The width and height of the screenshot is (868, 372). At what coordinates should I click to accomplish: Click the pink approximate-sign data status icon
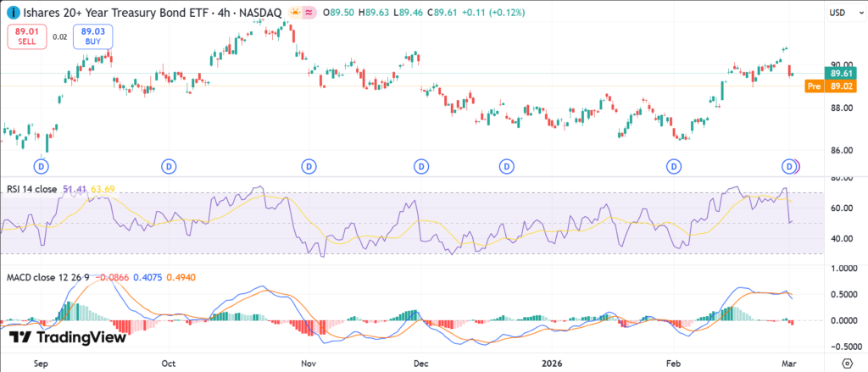(309, 12)
